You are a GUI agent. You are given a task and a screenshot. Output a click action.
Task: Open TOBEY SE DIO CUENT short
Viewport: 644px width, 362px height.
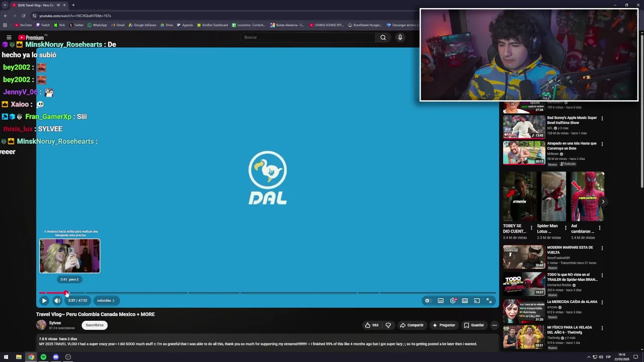(519, 197)
